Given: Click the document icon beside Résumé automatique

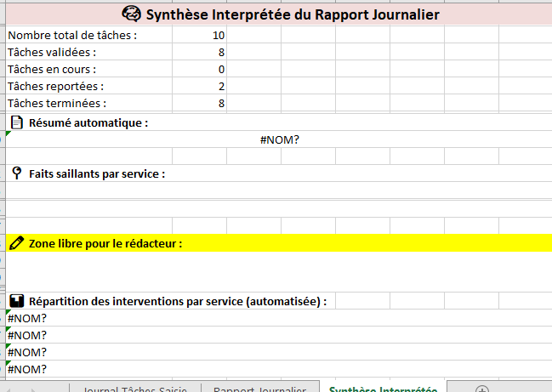Looking at the screenshot, I should [x=16, y=122].
